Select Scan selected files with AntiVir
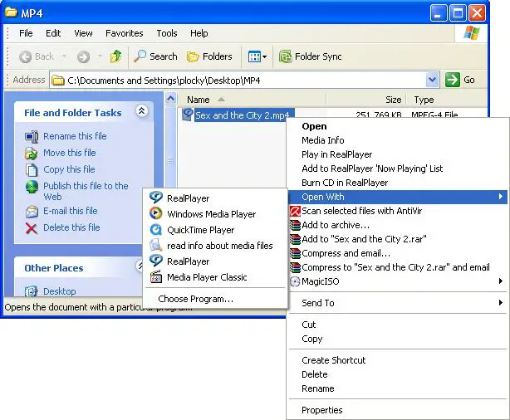This screenshot has width=510, height=420. pyautogui.click(x=398, y=211)
